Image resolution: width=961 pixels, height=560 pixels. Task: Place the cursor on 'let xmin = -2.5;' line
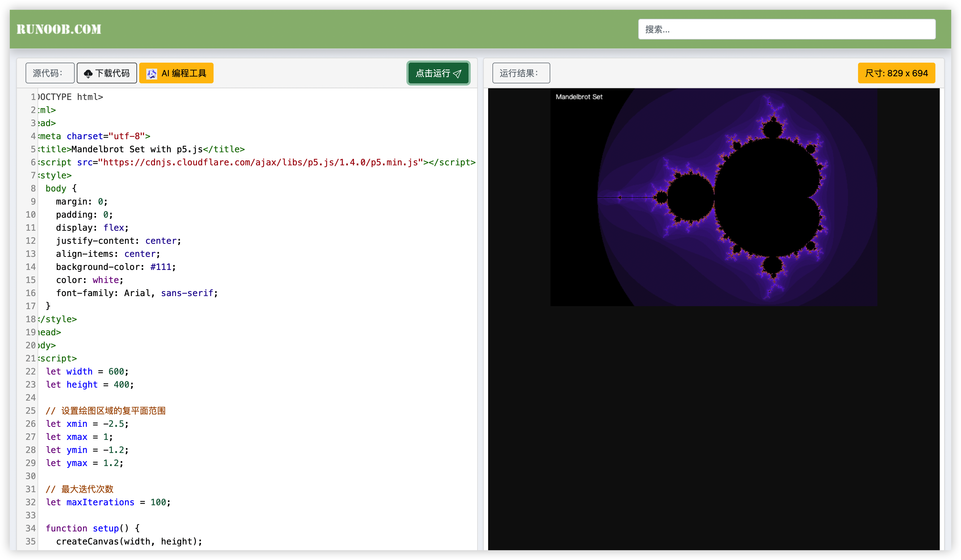87,424
